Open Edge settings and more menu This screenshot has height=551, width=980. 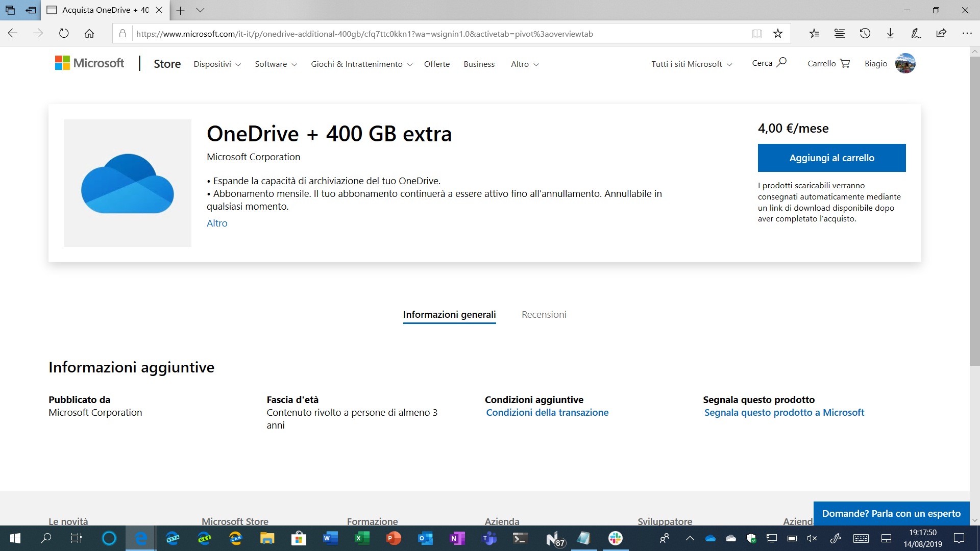point(967,34)
